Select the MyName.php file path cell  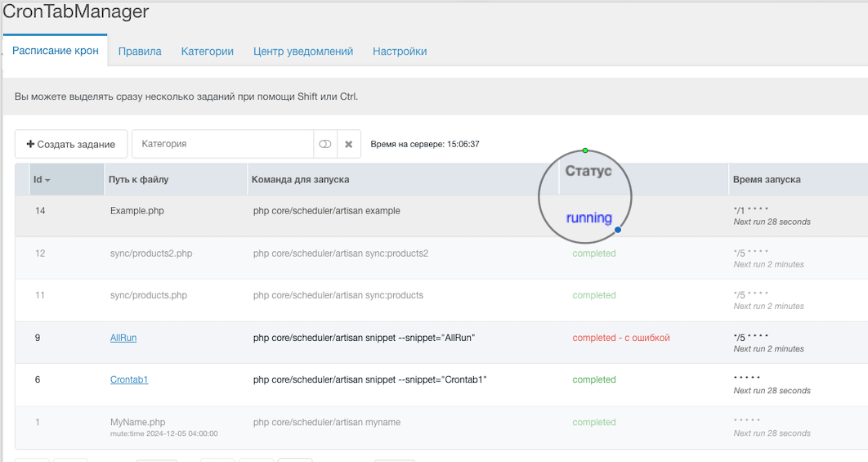tap(138, 422)
